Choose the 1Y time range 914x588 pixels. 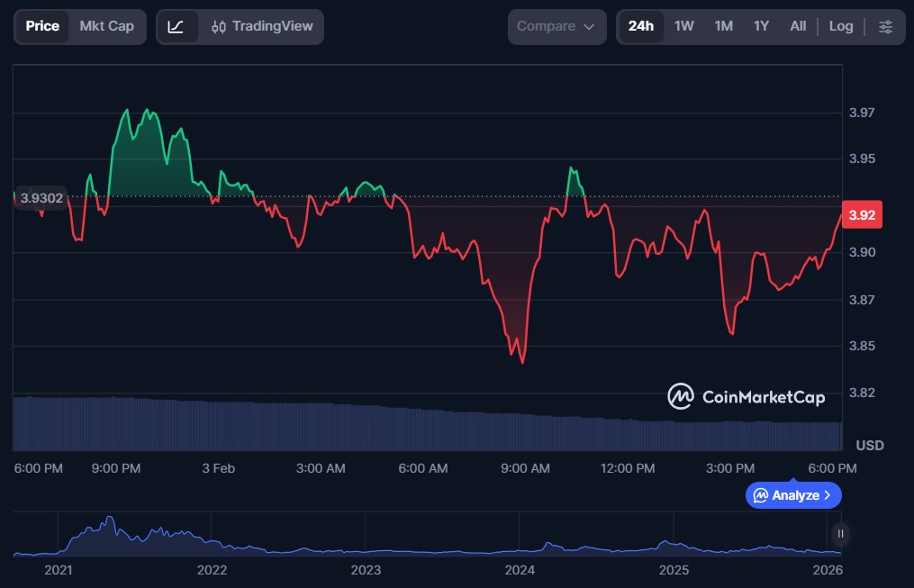pyautogui.click(x=761, y=26)
